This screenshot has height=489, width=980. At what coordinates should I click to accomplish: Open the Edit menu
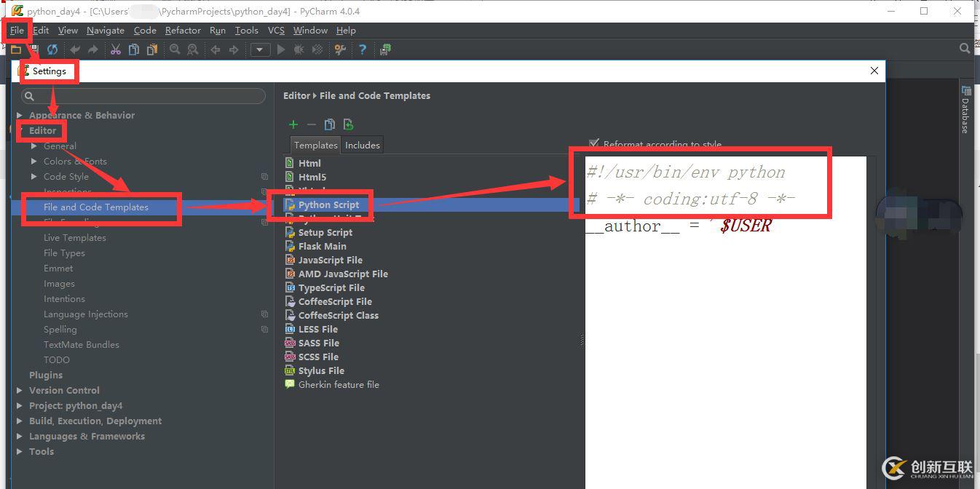coord(41,30)
